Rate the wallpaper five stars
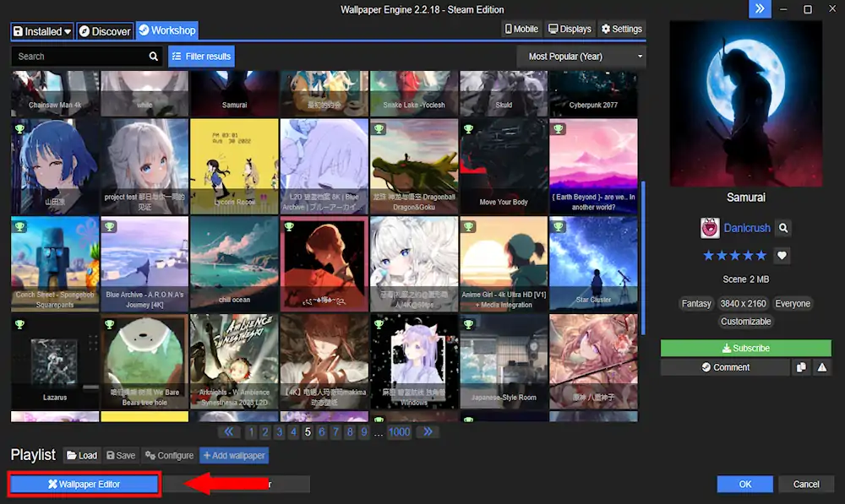The image size is (845, 504). pyautogui.click(x=761, y=255)
